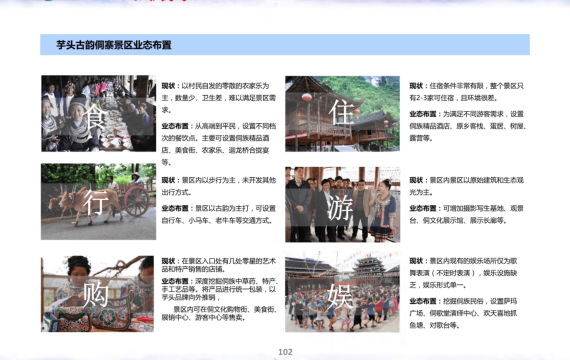Click the 娱 plaza dance photo thumbnail
Viewport: 570px width, 360px height.
click(342, 291)
